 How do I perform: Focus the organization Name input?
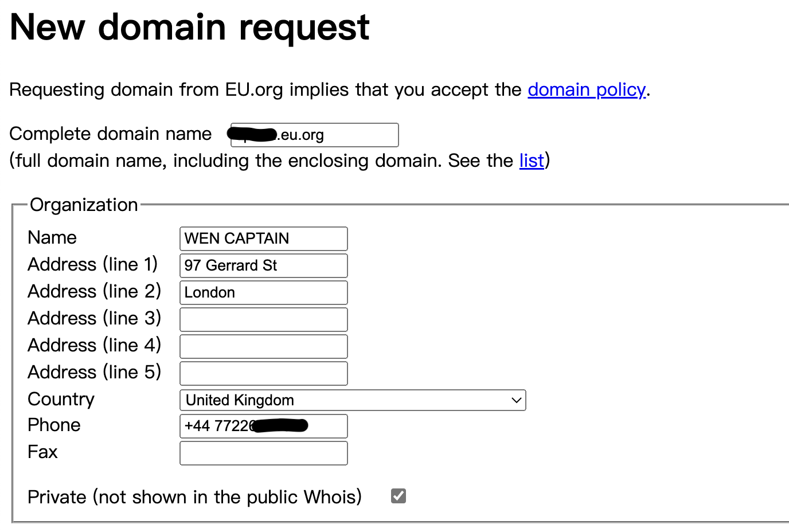pos(263,238)
